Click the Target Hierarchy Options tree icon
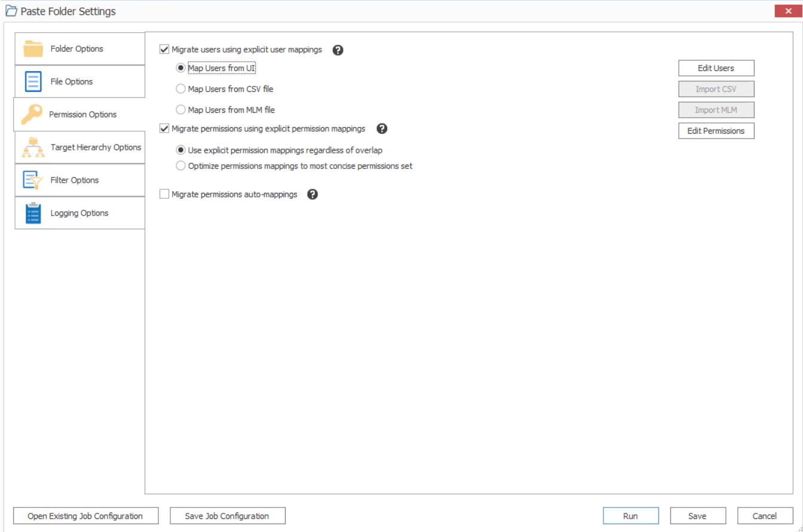The width and height of the screenshot is (803, 532). (x=32, y=147)
